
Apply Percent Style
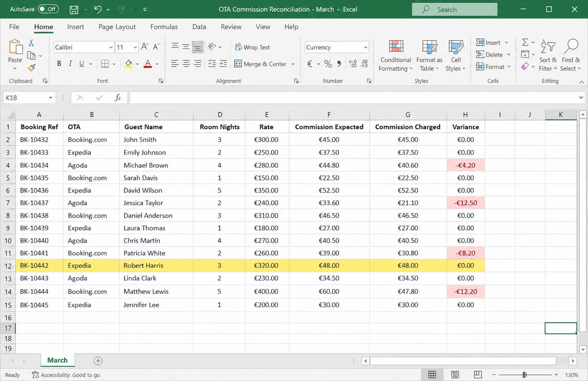pos(328,64)
